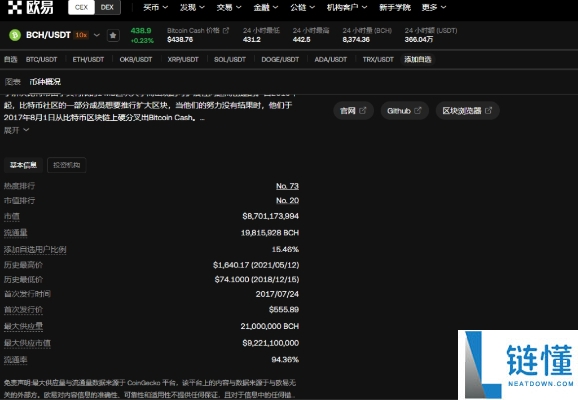The image size is (578, 400).
Task: Click the BCH coin icon
Action: (x=15, y=35)
